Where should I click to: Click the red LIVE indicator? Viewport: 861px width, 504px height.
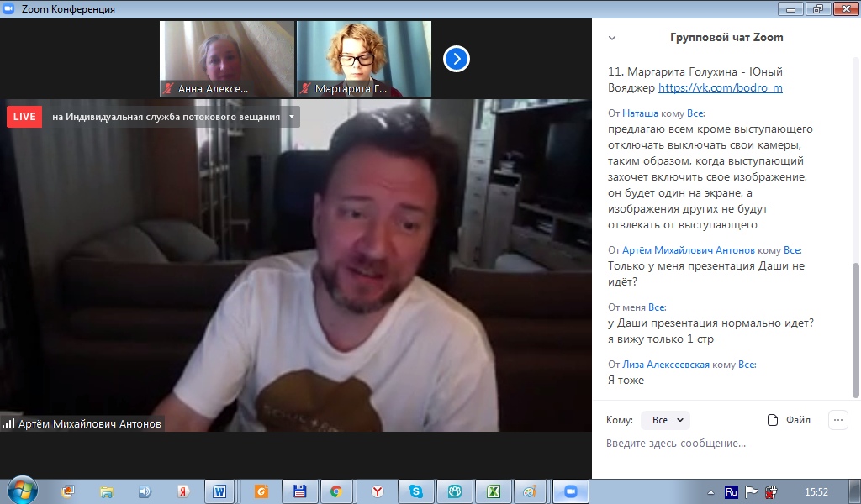click(x=24, y=117)
